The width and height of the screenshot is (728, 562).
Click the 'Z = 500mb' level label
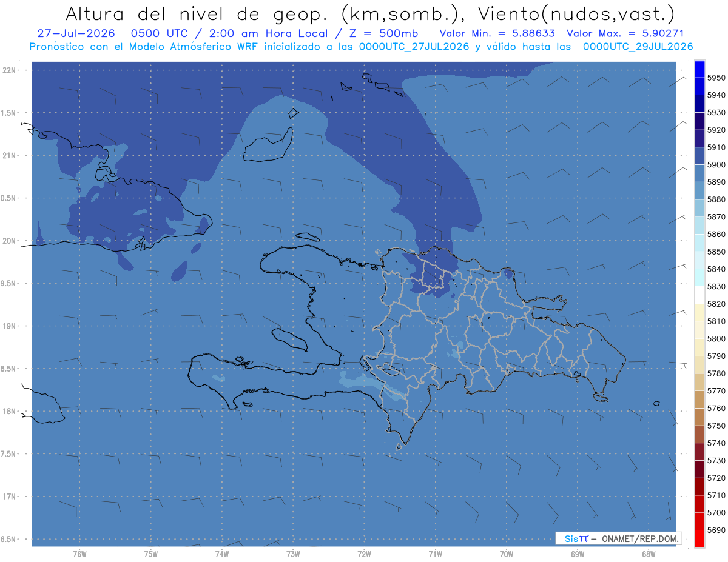(x=384, y=33)
